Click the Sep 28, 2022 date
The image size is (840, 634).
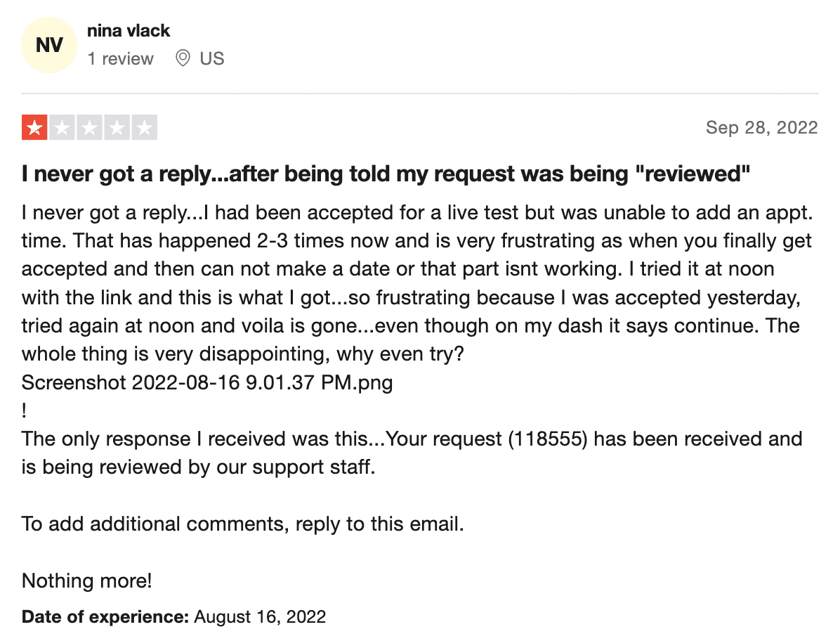tap(762, 127)
